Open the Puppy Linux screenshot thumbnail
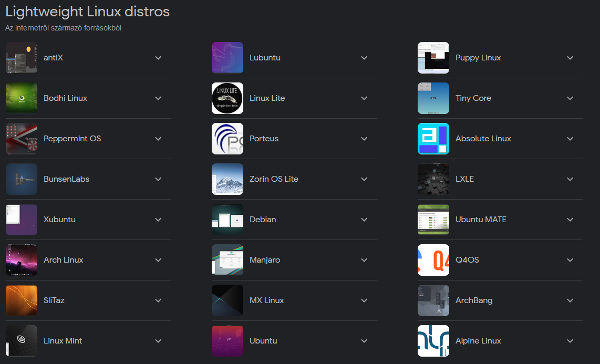This screenshot has height=364, width=600. pos(433,58)
